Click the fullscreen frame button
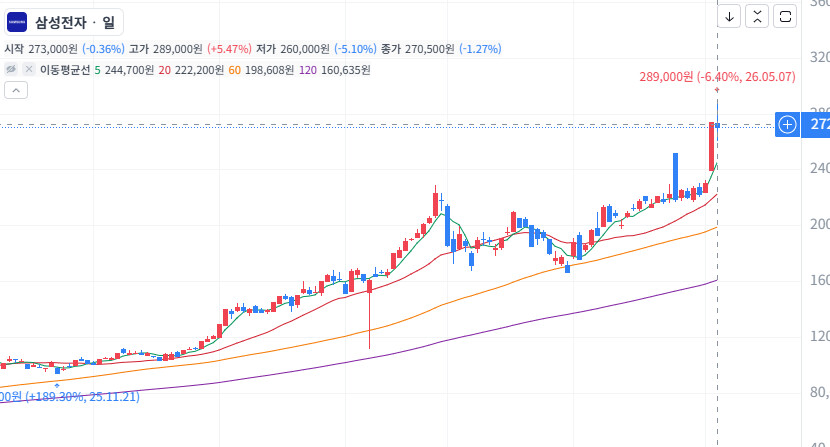 click(785, 16)
